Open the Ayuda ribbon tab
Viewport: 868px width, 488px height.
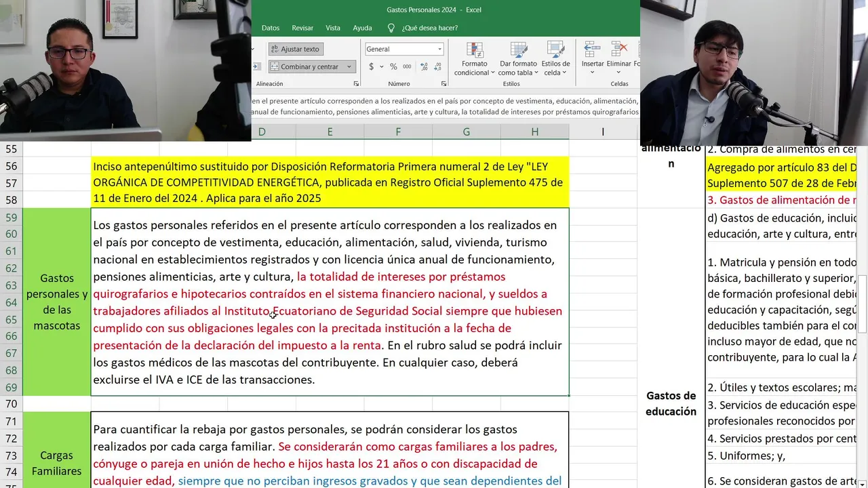click(362, 28)
